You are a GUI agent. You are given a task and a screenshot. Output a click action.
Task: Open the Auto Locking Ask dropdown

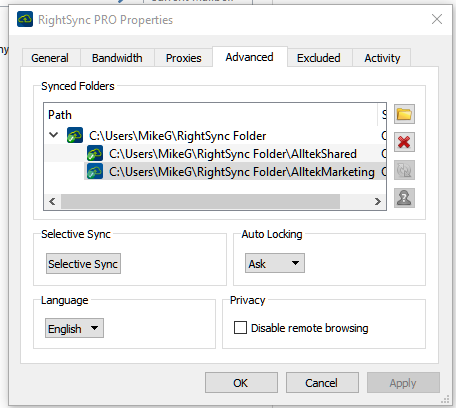(x=275, y=263)
